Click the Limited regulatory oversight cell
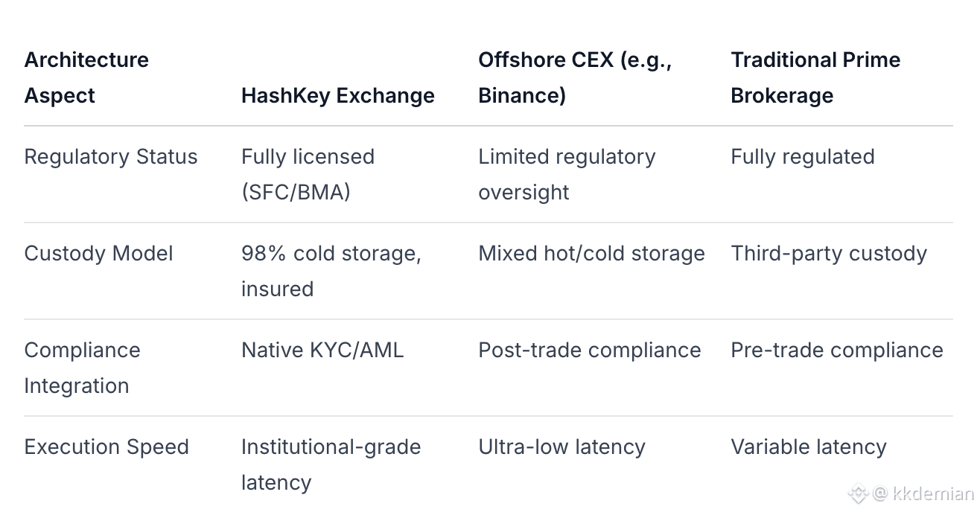 pos(567,174)
